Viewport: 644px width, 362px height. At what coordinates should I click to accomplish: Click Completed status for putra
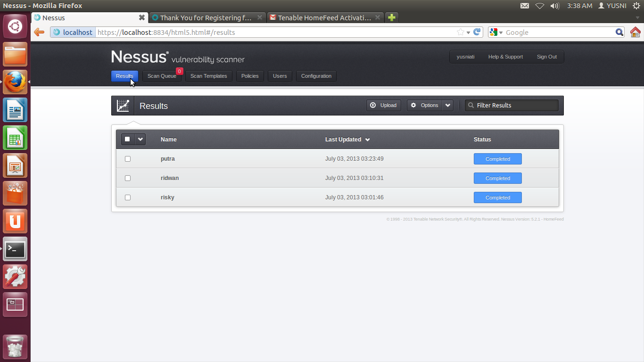point(498,159)
